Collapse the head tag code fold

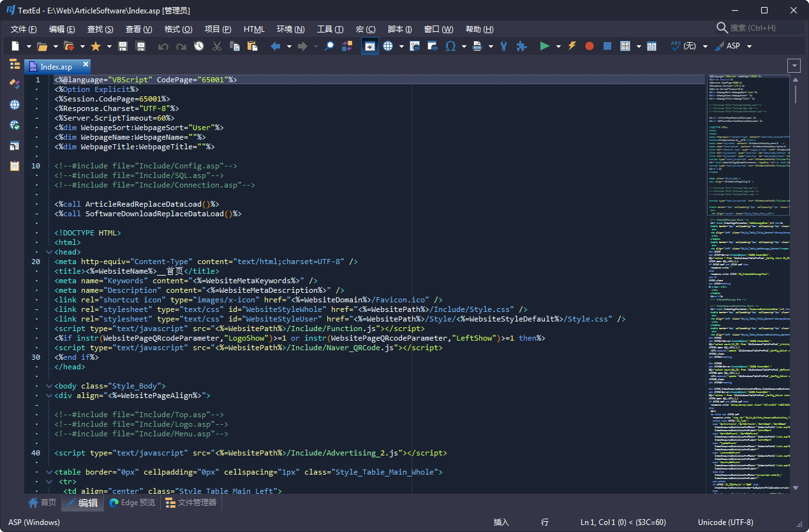(49, 252)
